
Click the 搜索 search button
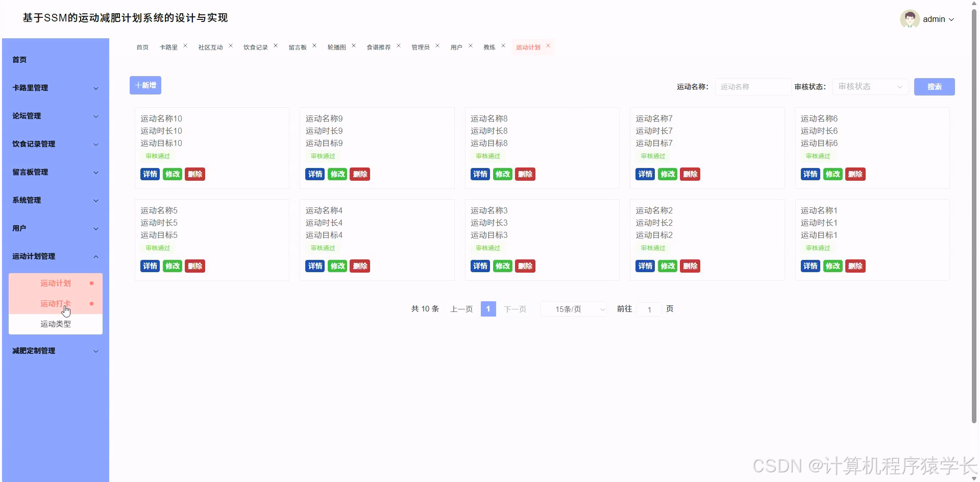934,86
